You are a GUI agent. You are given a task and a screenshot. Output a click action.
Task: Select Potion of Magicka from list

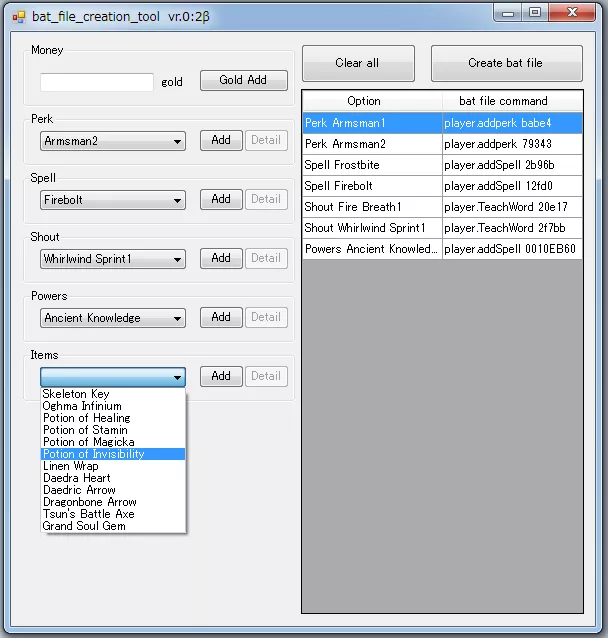tap(113, 442)
